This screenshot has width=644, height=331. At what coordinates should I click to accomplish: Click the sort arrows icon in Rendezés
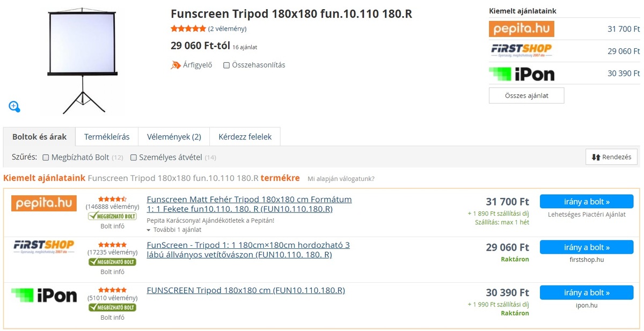click(596, 157)
